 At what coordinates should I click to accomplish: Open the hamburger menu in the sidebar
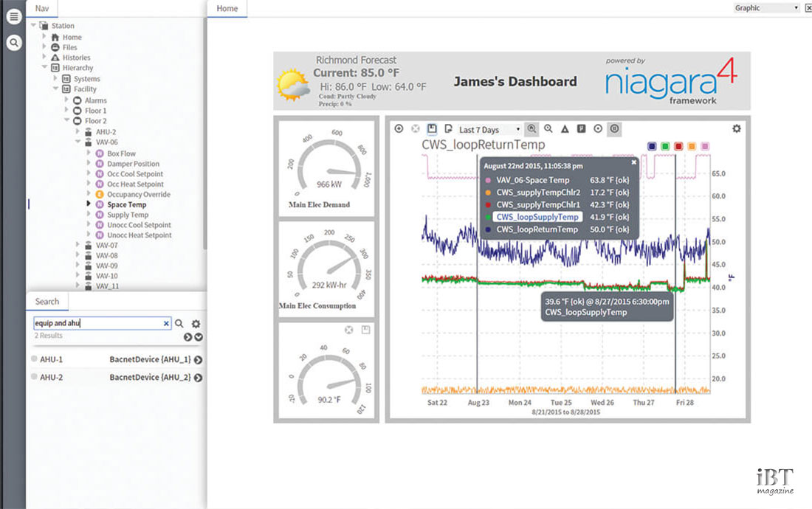coord(14,16)
